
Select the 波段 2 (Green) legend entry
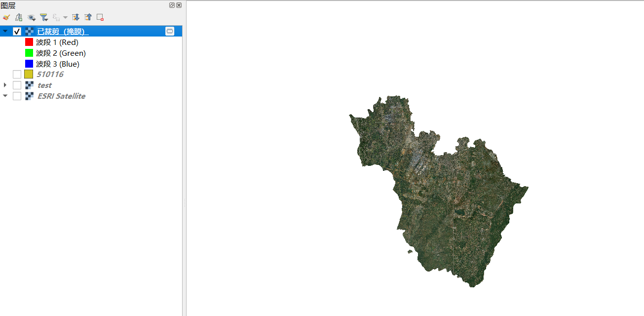pyautogui.click(x=61, y=53)
